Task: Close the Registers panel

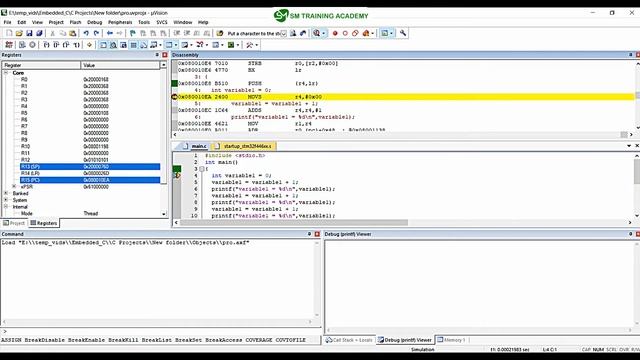Action: (165, 55)
